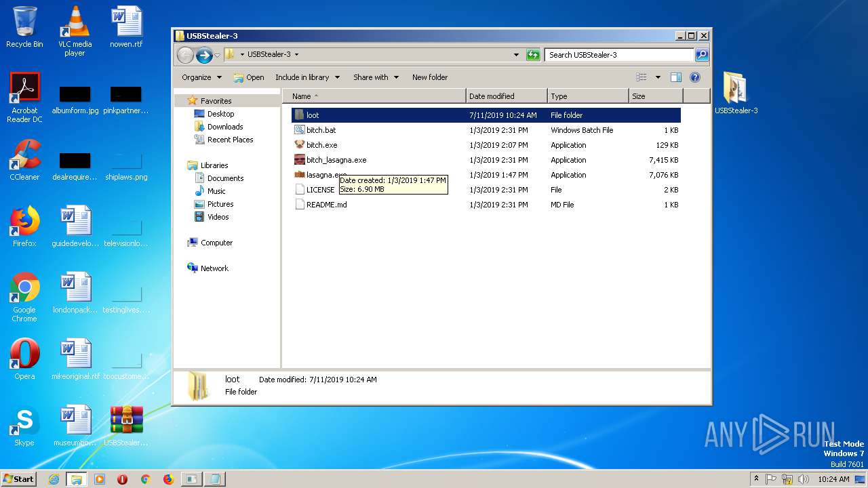Screen dimensions: 868x488
Task: Go back with the Explorer Back arrow
Action: [185, 55]
